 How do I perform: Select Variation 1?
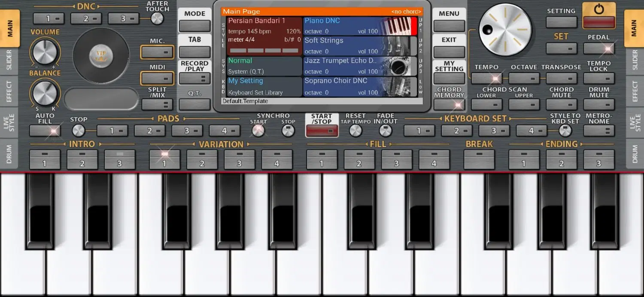click(x=165, y=159)
